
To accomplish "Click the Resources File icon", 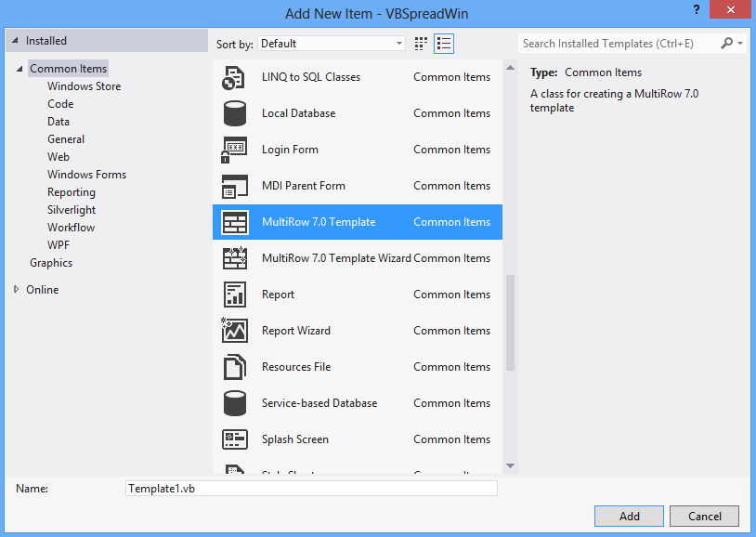I will [234, 367].
